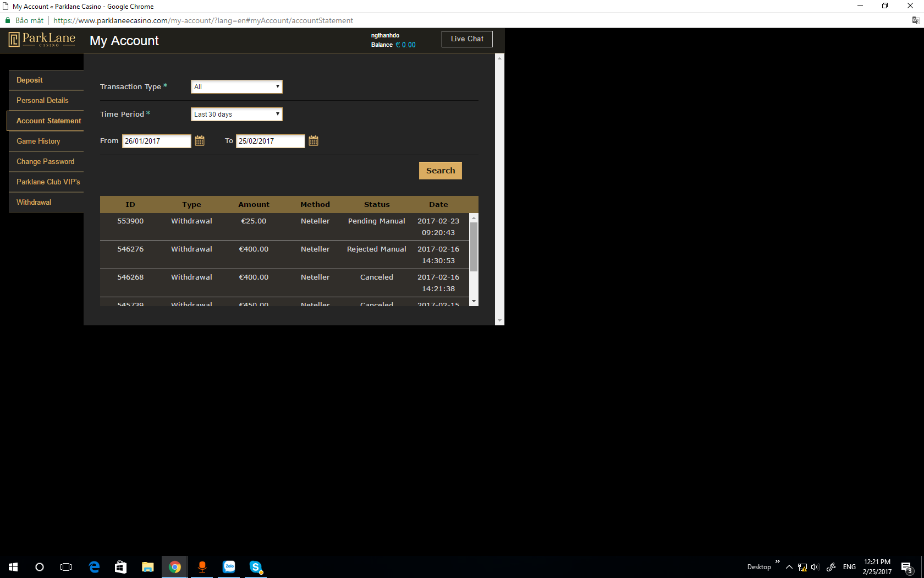Open the Action Center notifications icon
924x578 pixels.
[x=907, y=567]
